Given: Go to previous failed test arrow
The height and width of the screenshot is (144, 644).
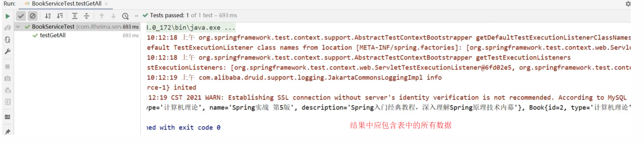Looking at the screenshot, I should (102, 16).
